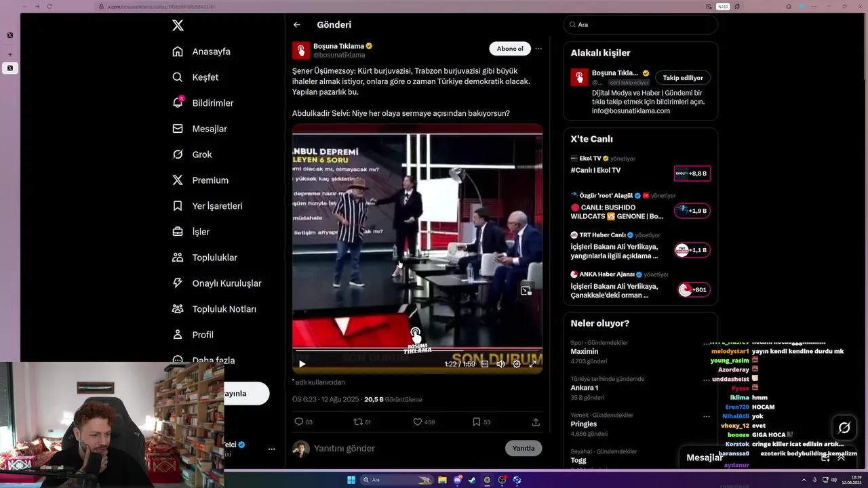Open the Windows Start button
Image resolution: width=868 pixels, height=488 pixels.
351,480
